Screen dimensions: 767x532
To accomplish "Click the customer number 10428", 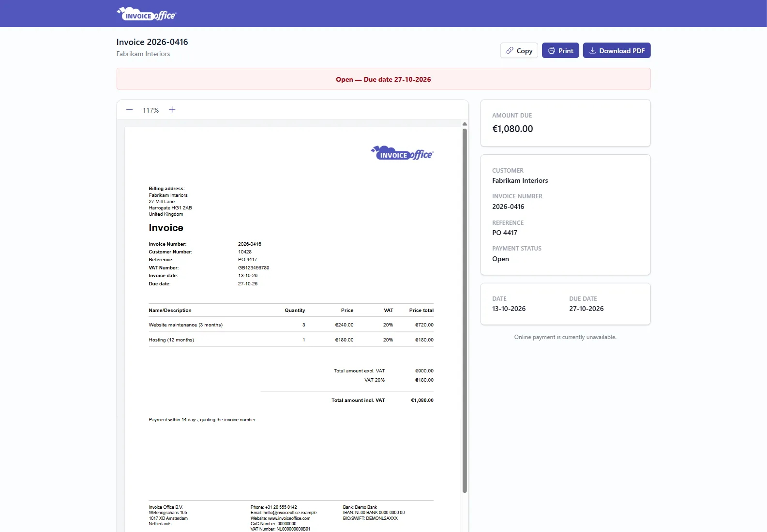I will 245,252.
